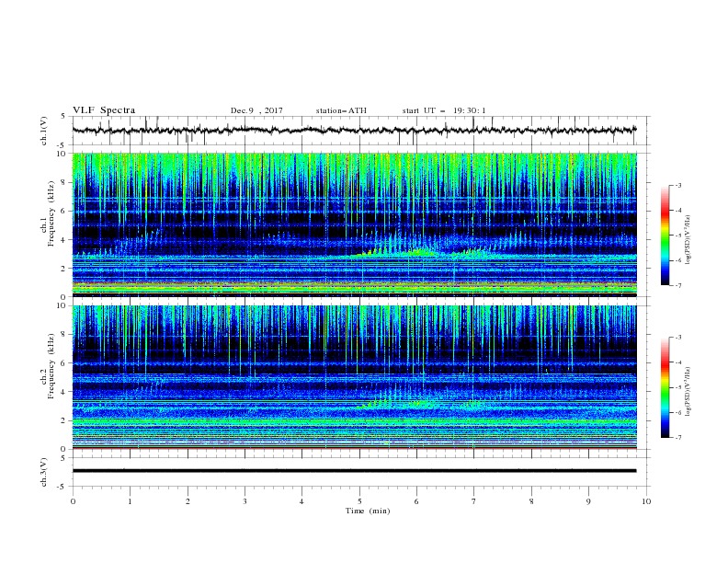
Task: Click the ch.2 spectrogram plot area
Action: 354,377
